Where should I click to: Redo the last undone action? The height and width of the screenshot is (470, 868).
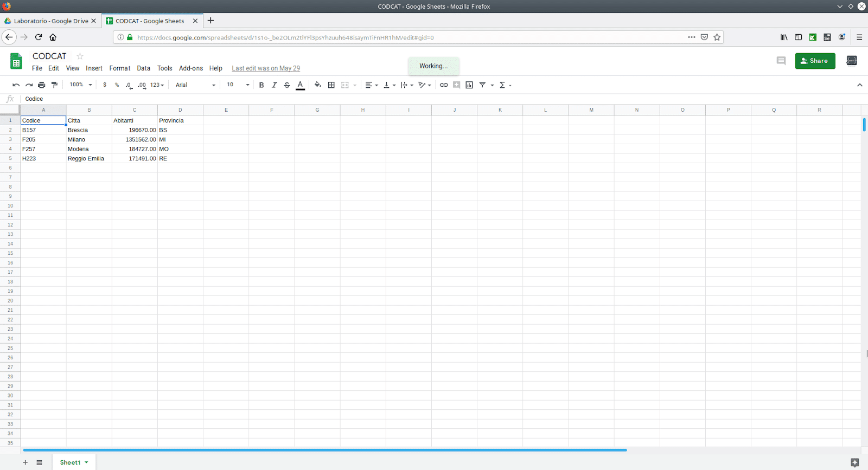[29, 85]
